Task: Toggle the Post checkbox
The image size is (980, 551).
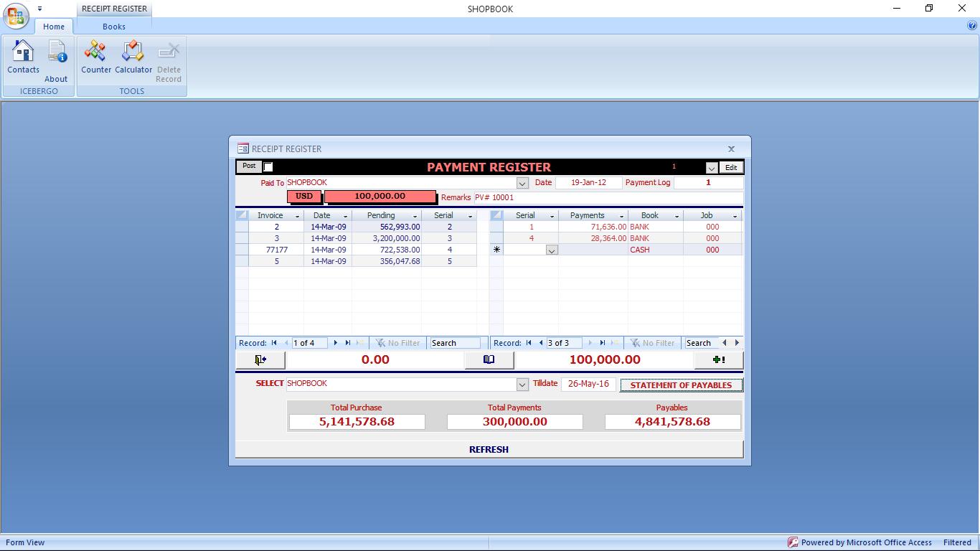Action: (268, 167)
